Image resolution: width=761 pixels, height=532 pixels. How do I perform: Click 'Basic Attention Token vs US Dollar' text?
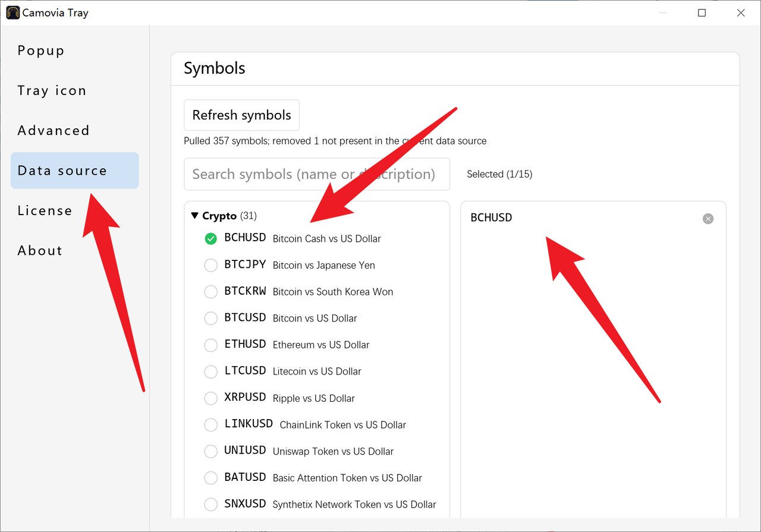(347, 478)
